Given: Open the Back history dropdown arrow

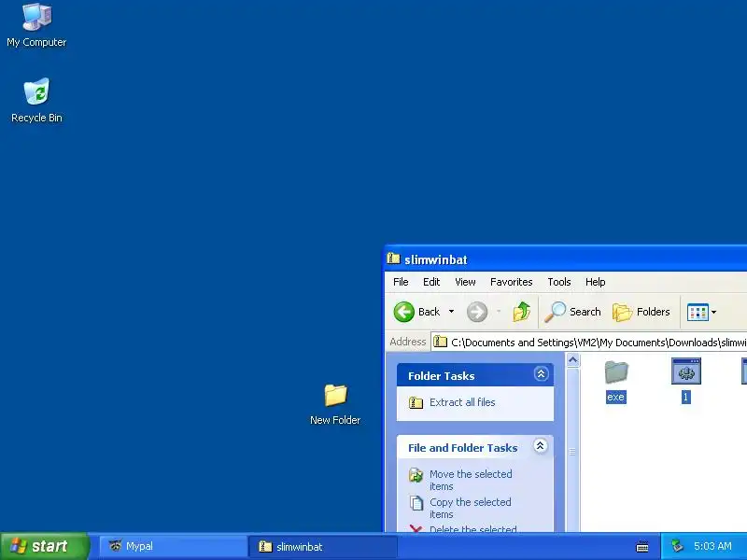Looking at the screenshot, I should (451, 312).
